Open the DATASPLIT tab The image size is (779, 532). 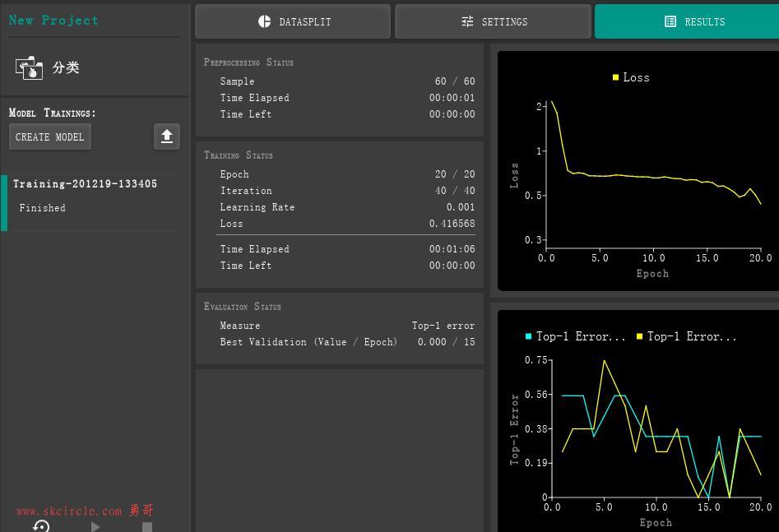(x=293, y=21)
